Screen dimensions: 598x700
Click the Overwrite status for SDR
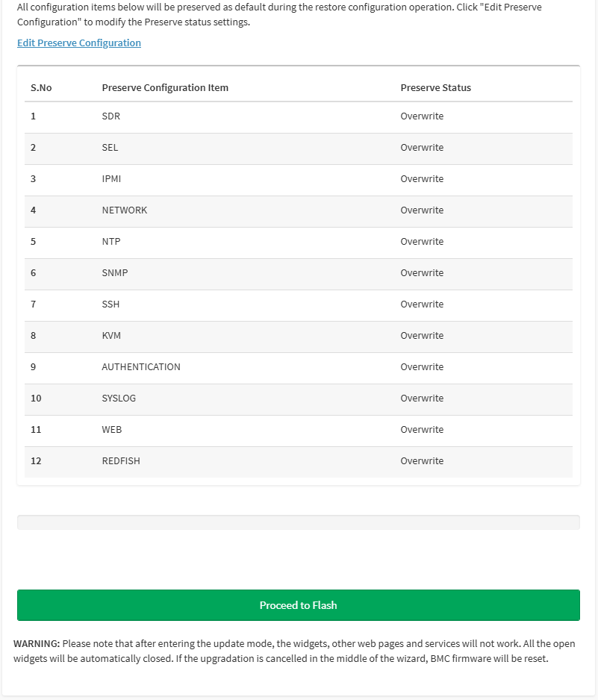(x=422, y=116)
